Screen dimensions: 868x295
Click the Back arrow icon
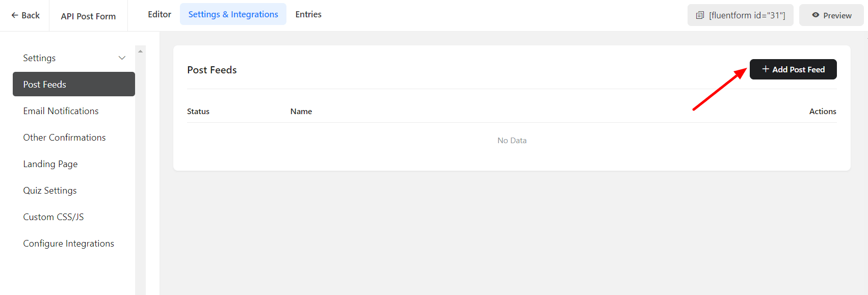(15, 15)
